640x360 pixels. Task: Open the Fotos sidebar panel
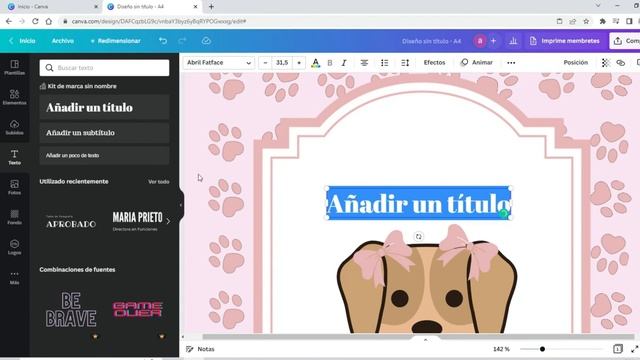click(x=14, y=187)
